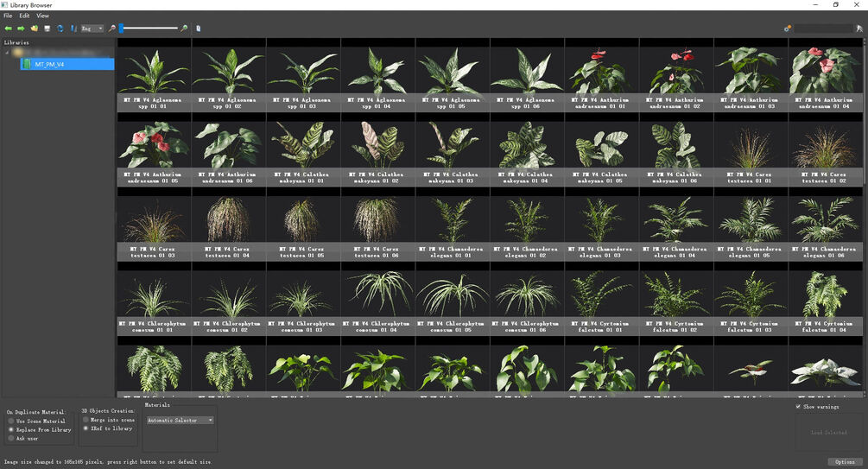The width and height of the screenshot is (868, 469).
Task: Click the zoom-out magnifier icon
Action: coord(112,29)
